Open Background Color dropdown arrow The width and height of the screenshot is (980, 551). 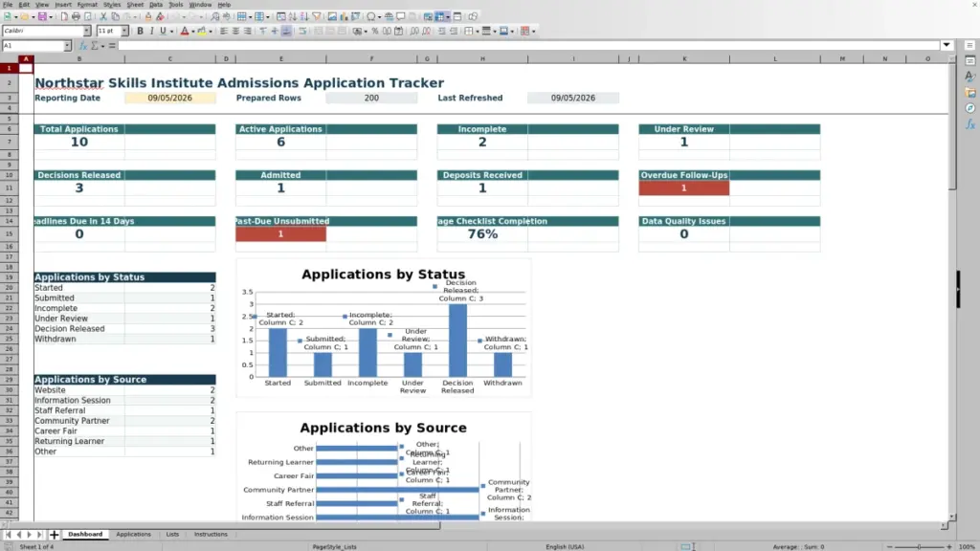coord(210,32)
